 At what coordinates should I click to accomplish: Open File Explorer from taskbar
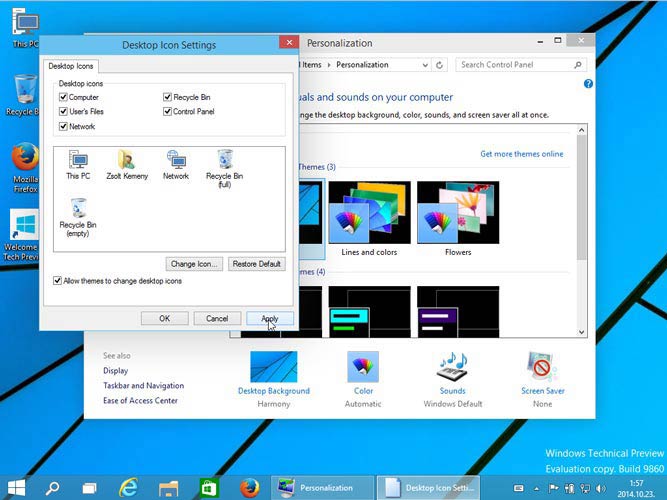tap(168, 488)
